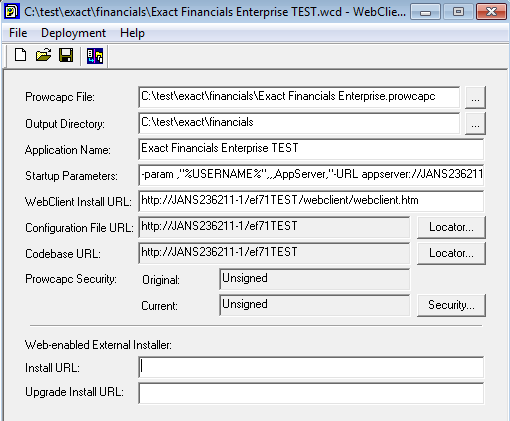Click the application icon in the title bar
The height and width of the screenshot is (421, 510).
pyautogui.click(x=12, y=12)
